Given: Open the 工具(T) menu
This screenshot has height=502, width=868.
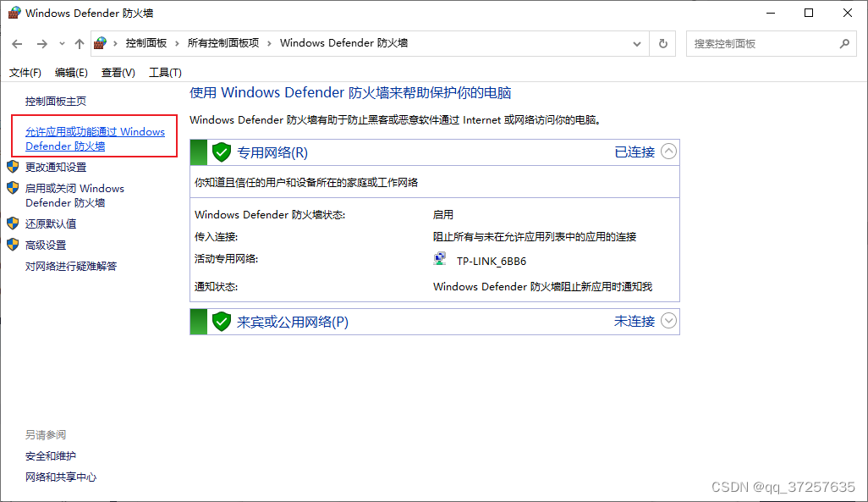Looking at the screenshot, I should click(x=165, y=73).
